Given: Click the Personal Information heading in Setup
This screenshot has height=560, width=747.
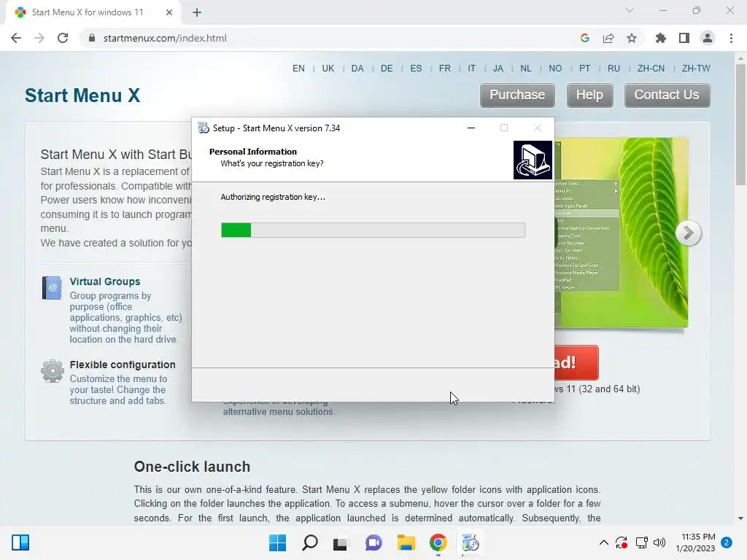Looking at the screenshot, I should 253,152.
